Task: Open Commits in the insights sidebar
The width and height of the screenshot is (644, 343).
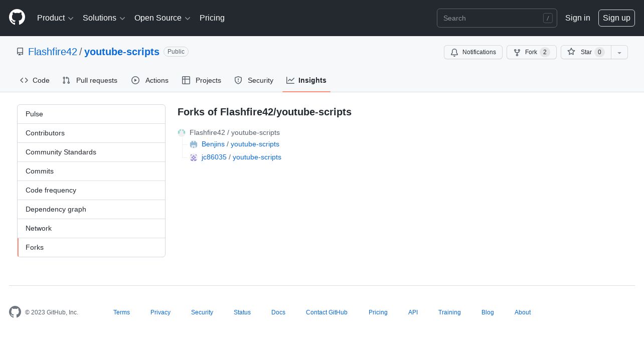Action: coord(91,171)
